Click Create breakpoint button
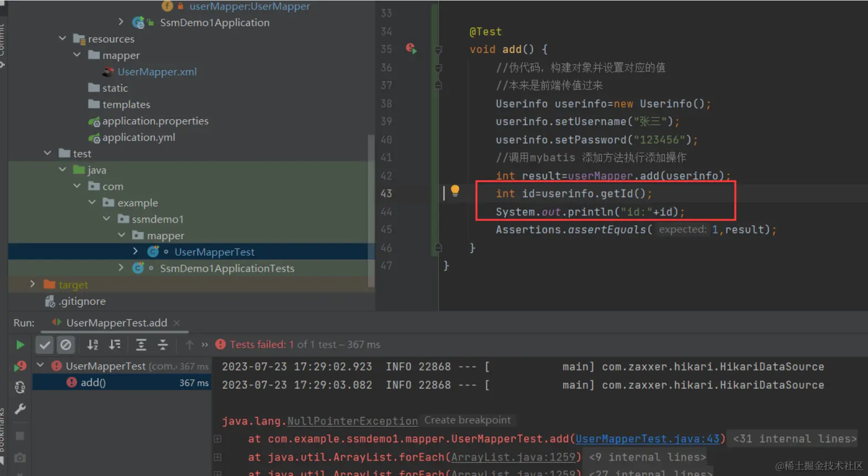Screen dimensions: 868x476 467,420
